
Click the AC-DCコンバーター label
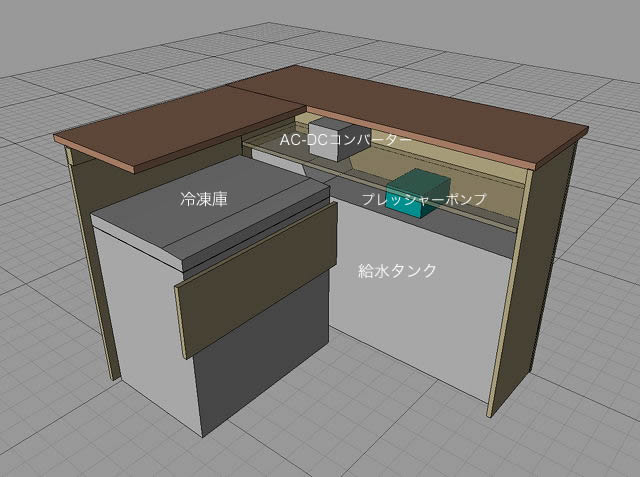click(x=345, y=140)
